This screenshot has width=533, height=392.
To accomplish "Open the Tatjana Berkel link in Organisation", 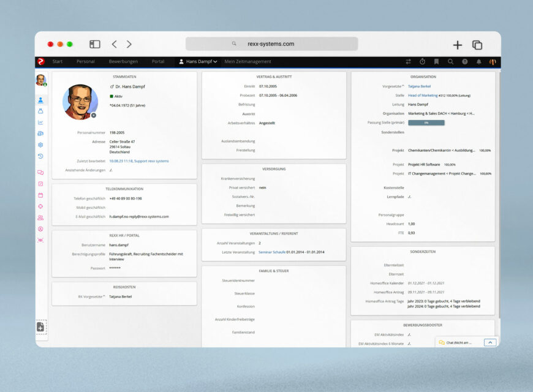I will (x=419, y=86).
